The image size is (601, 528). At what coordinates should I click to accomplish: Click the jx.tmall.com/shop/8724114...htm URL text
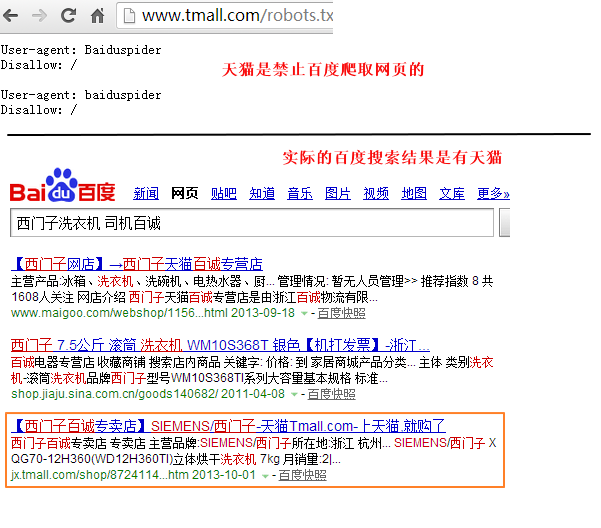pos(100,475)
